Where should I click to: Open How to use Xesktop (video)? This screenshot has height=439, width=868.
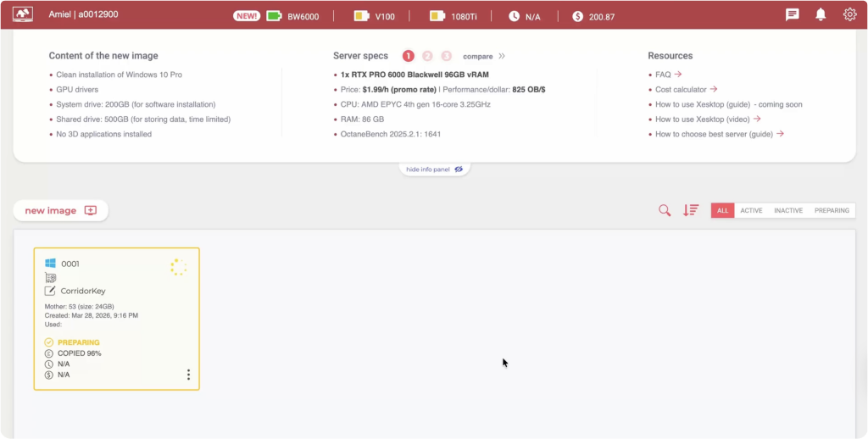coord(708,119)
